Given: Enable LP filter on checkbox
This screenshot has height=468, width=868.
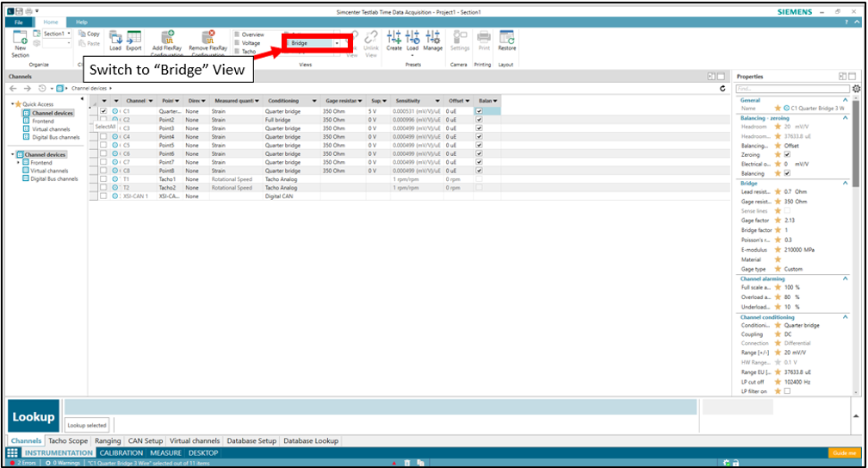Looking at the screenshot, I should click(787, 391).
